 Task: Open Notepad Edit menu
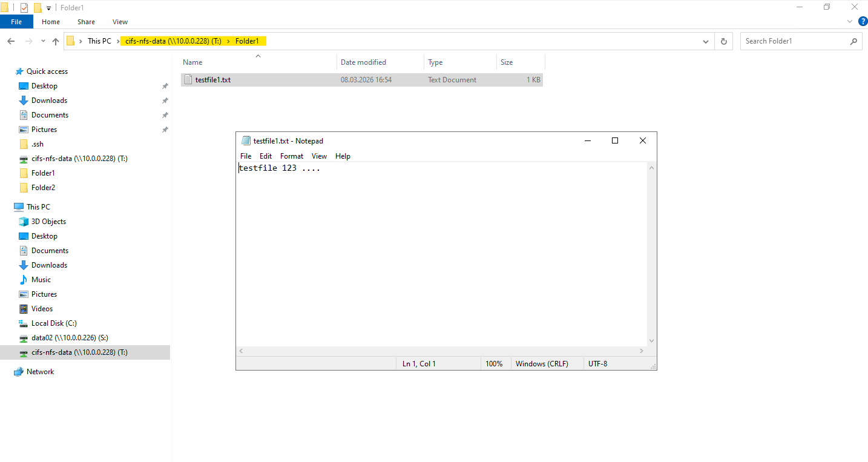click(x=266, y=156)
